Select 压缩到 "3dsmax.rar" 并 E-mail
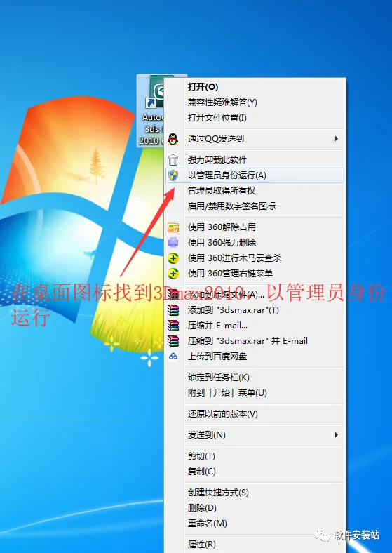Screen dimensions: 392x553 pos(255,341)
